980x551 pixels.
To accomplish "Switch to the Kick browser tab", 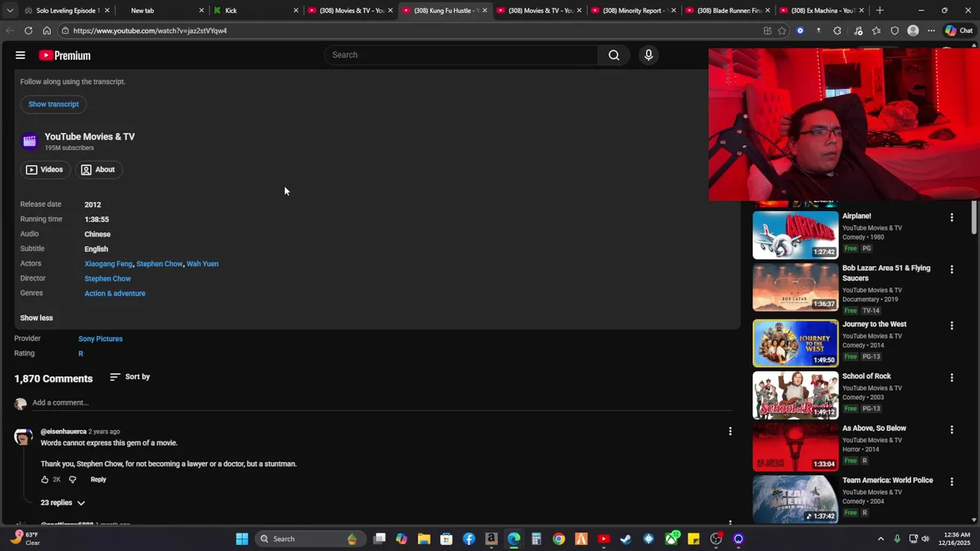I will click(x=256, y=11).
